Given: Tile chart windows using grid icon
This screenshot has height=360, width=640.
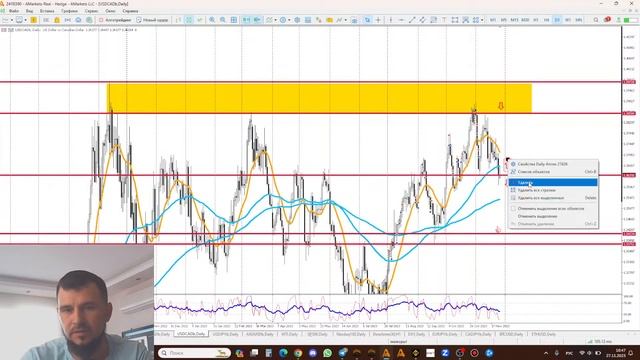Looking at the screenshot, I should click(x=233, y=20).
